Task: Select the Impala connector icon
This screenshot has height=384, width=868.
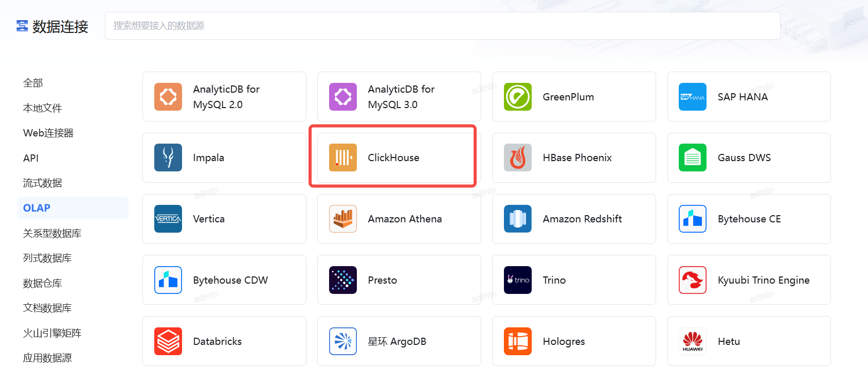Action: click(168, 158)
